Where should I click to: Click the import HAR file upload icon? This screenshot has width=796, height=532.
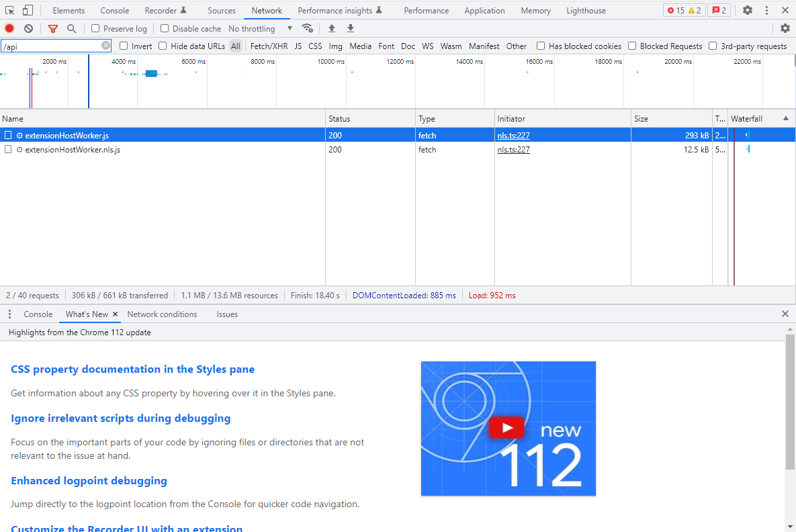click(x=331, y=28)
